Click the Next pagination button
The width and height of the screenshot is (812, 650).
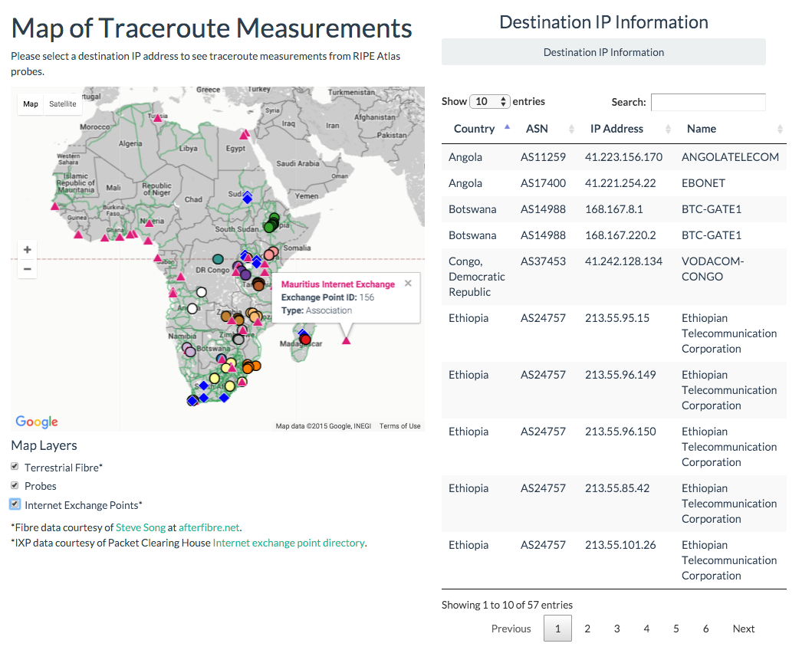coord(744,629)
